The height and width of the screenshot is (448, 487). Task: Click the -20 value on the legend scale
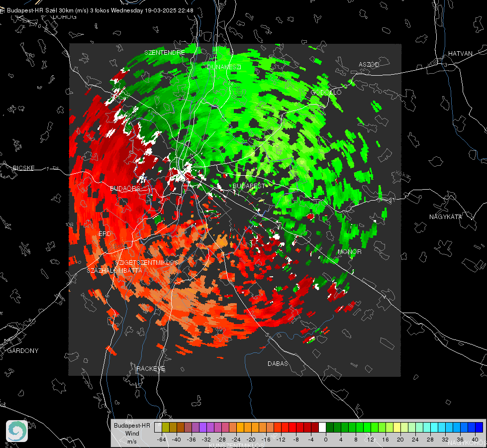coord(251,440)
